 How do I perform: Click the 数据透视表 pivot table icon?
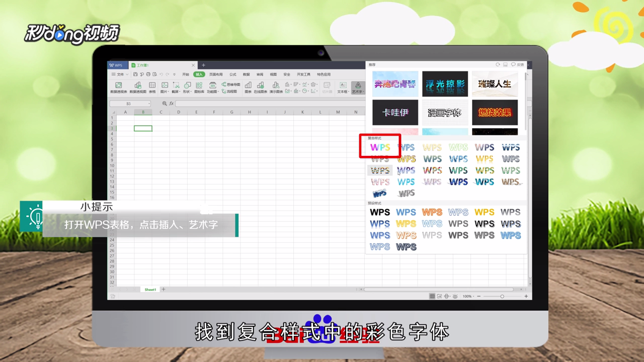[118, 87]
